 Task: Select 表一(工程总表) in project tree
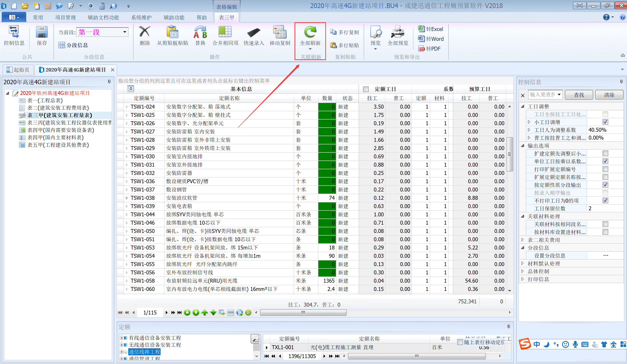click(45, 100)
